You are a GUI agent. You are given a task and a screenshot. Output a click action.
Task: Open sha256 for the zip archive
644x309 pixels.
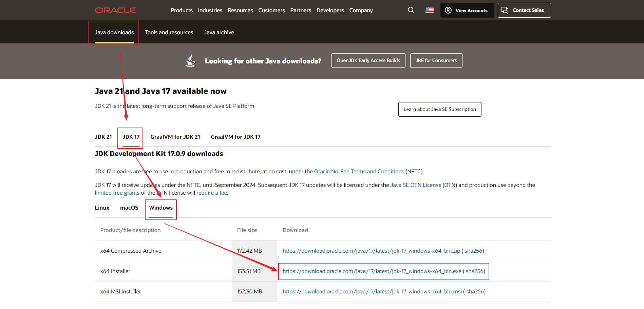point(473,251)
